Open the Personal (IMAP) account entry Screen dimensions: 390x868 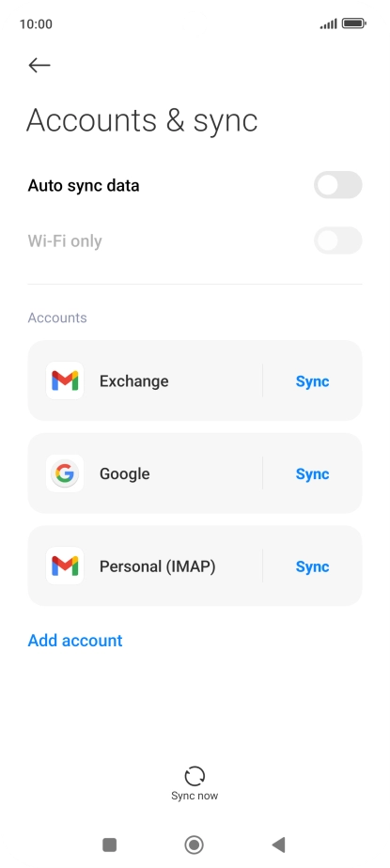tap(145, 566)
